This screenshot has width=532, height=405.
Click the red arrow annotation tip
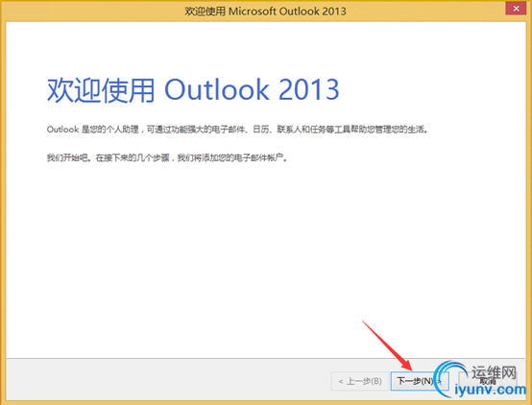(x=412, y=369)
